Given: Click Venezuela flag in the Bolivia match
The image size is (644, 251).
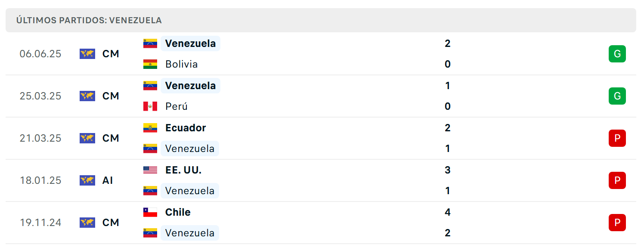Looking at the screenshot, I should 150,43.
